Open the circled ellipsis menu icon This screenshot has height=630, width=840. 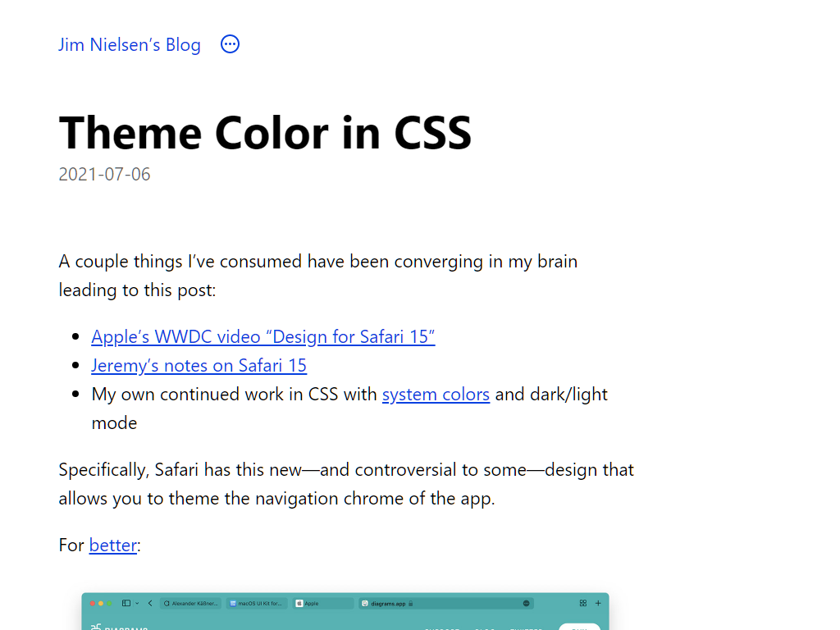(230, 44)
